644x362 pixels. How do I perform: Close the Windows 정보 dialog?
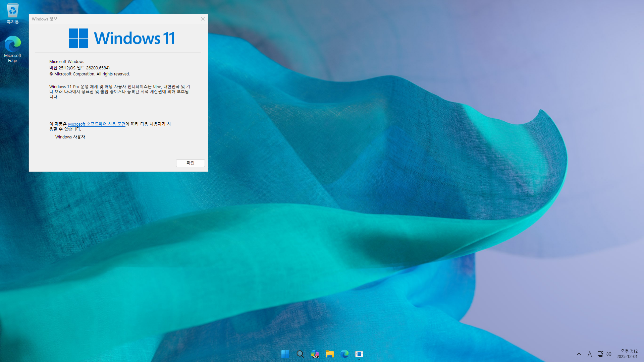click(203, 19)
